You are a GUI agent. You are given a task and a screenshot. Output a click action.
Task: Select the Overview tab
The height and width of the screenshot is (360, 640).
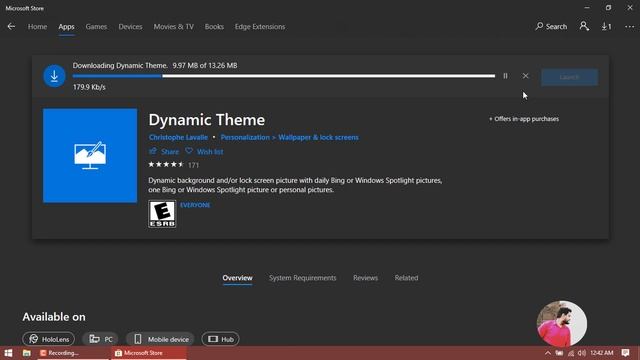click(x=238, y=278)
